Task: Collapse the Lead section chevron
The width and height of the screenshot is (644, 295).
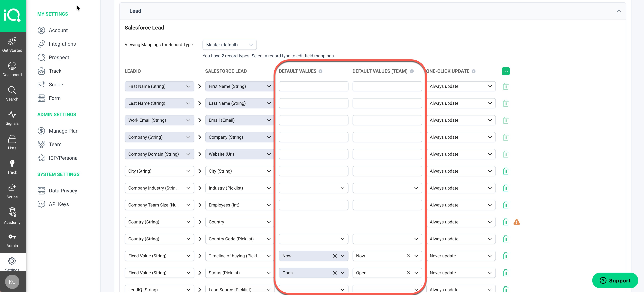Action: [x=618, y=11]
